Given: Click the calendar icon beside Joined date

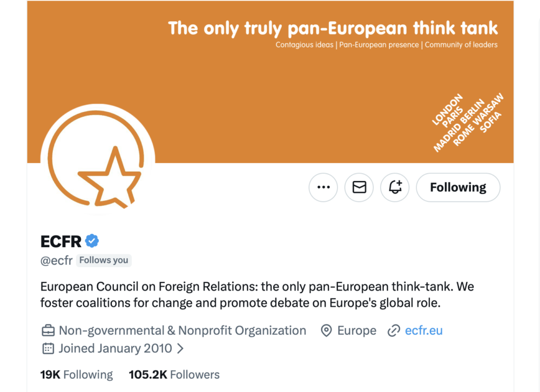Looking at the screenshot, I should pos(48,348).
